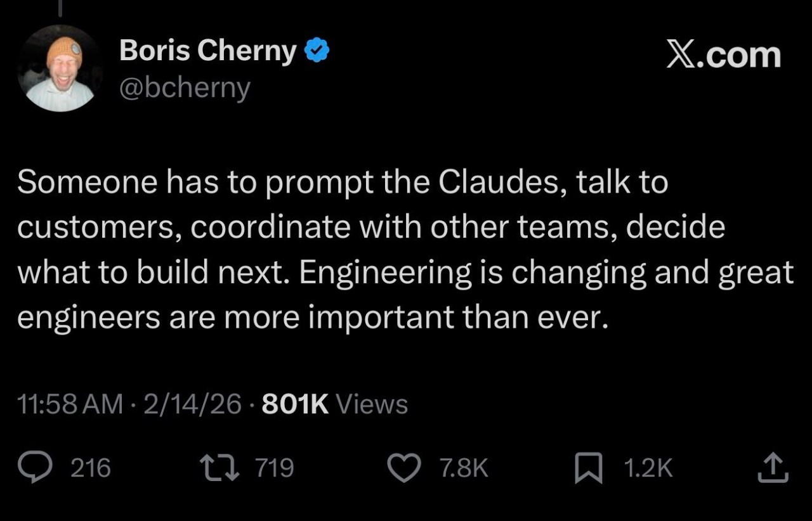812x521 pixels.
Task: Click the reply speech bubble icon
Action: [46, 468]
